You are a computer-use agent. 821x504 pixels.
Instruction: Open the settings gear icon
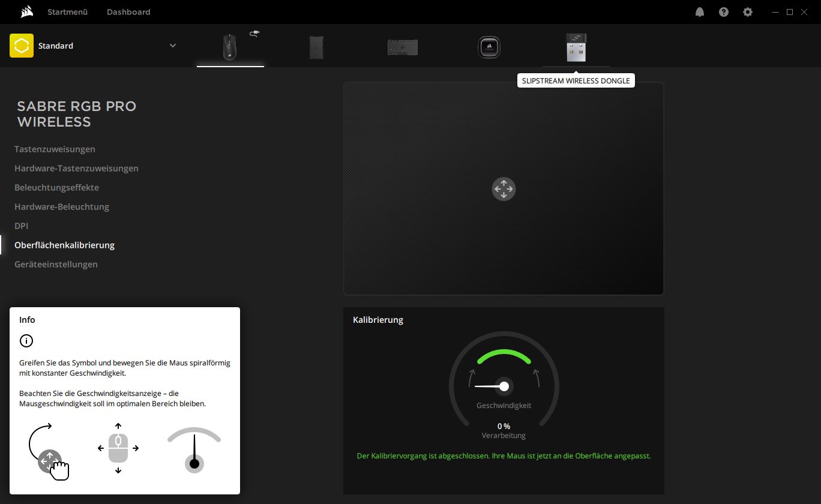[748, 12]
